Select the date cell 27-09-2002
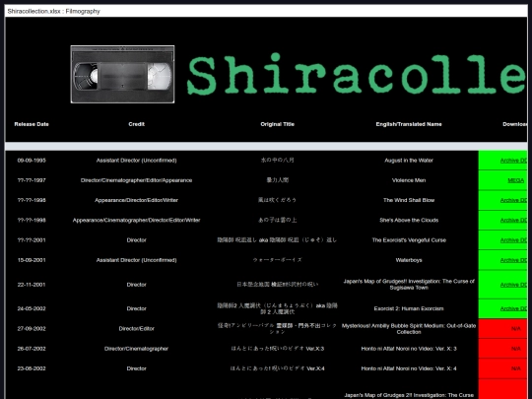 click(x=32, y=329)
